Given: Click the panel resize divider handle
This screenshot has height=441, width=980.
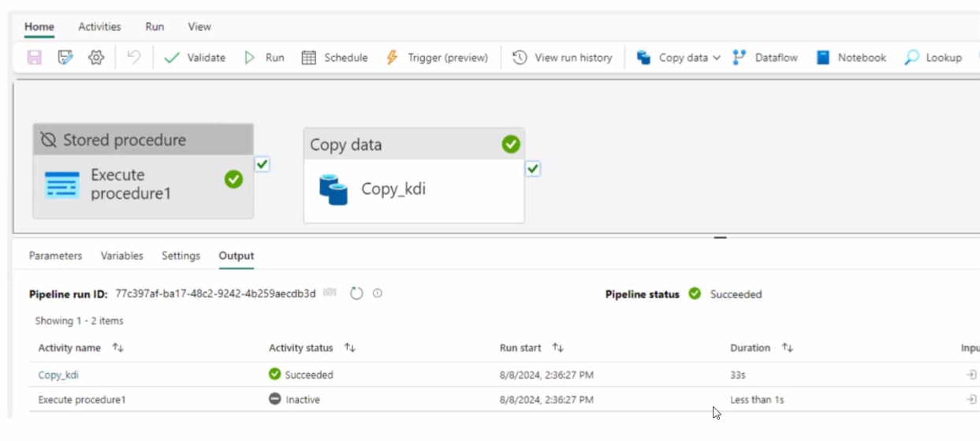Looking at the screenshot, I should coord(720,237).
